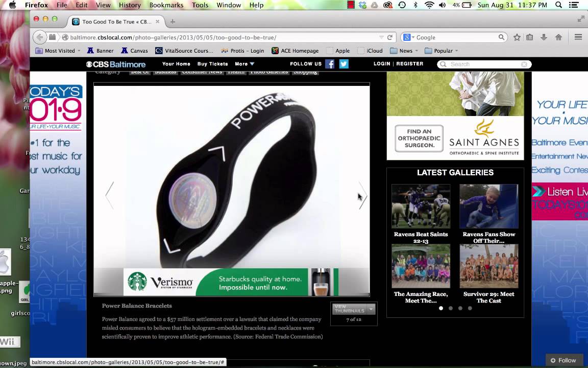Open Notification Center icon

tap(574, 5)
